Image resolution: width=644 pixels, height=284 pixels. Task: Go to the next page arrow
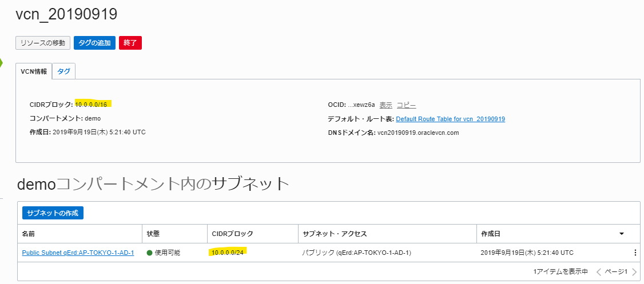tap(634, 271)
